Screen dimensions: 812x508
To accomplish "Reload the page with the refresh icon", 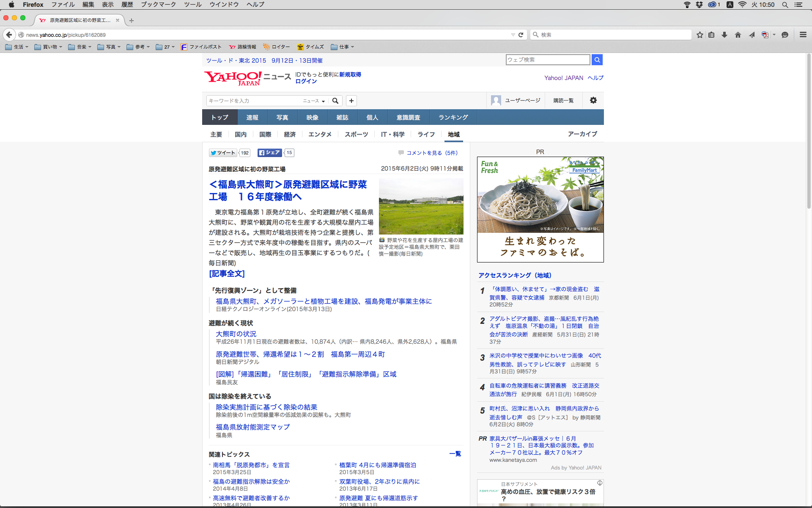I will 521,35.
